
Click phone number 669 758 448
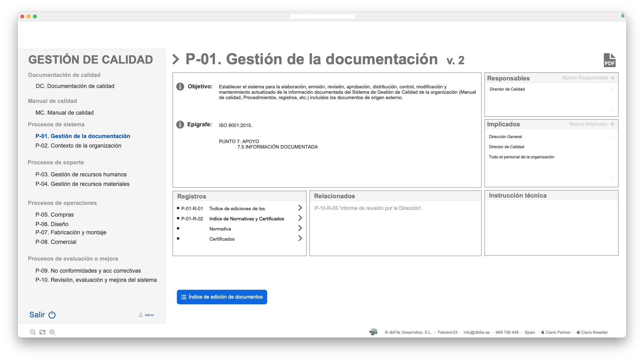coord(507,332)
